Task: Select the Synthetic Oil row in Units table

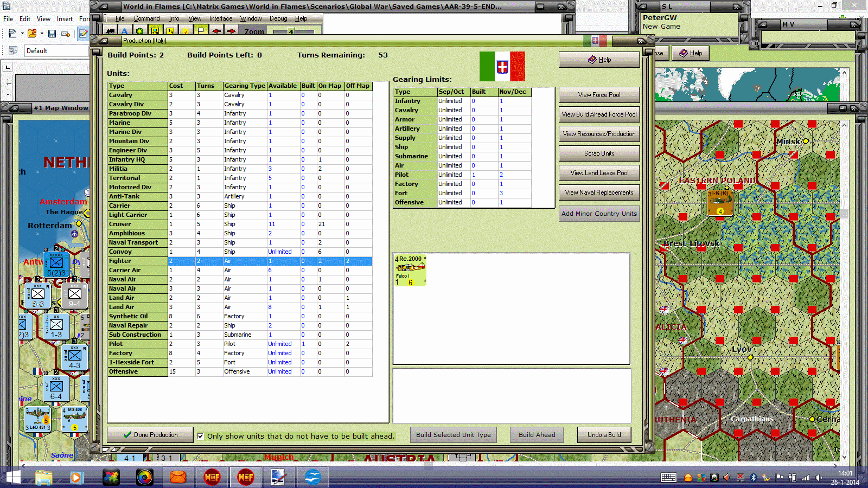Action: click(240, 316)
